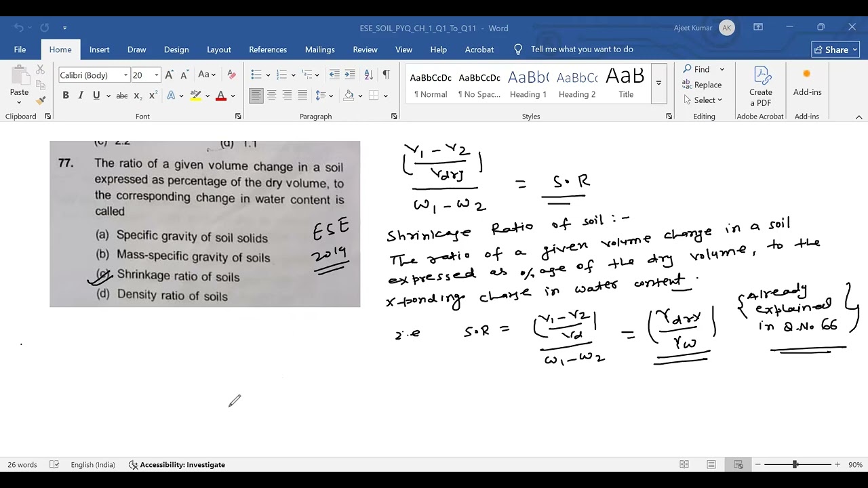The width and height of the screenshot is (868, 488).
Task: Decrease paragraph indent
Action: tap(334, 75)
